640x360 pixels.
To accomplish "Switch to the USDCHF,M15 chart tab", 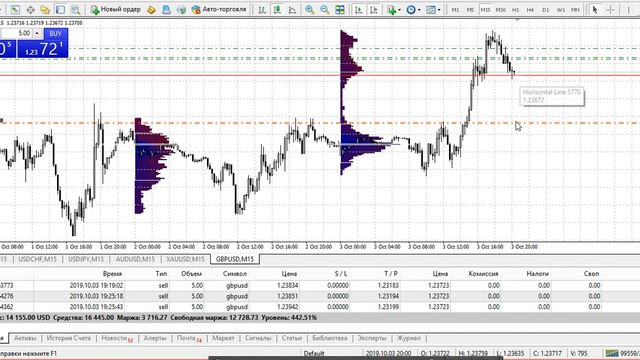I will tap(37, 259).
